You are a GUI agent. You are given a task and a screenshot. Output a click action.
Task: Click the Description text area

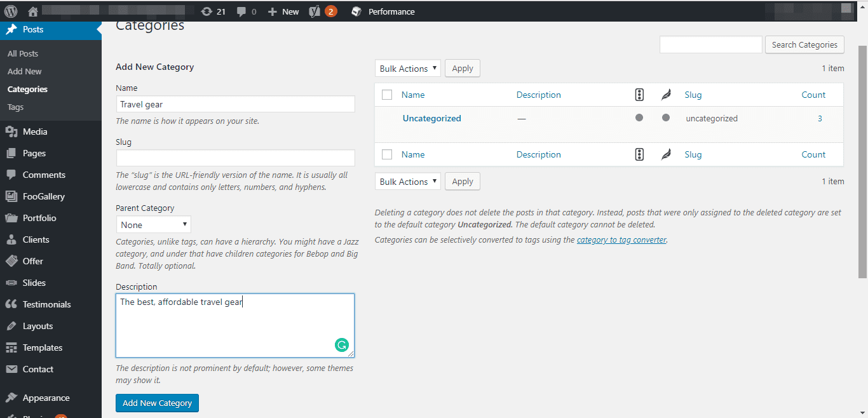(235, 325)
